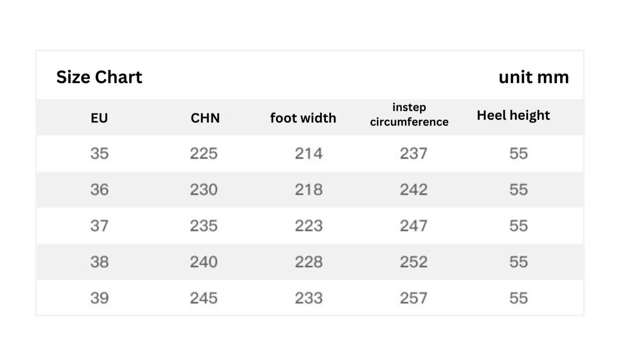
Task: Select the CHN column header
Action: point(205,118)
